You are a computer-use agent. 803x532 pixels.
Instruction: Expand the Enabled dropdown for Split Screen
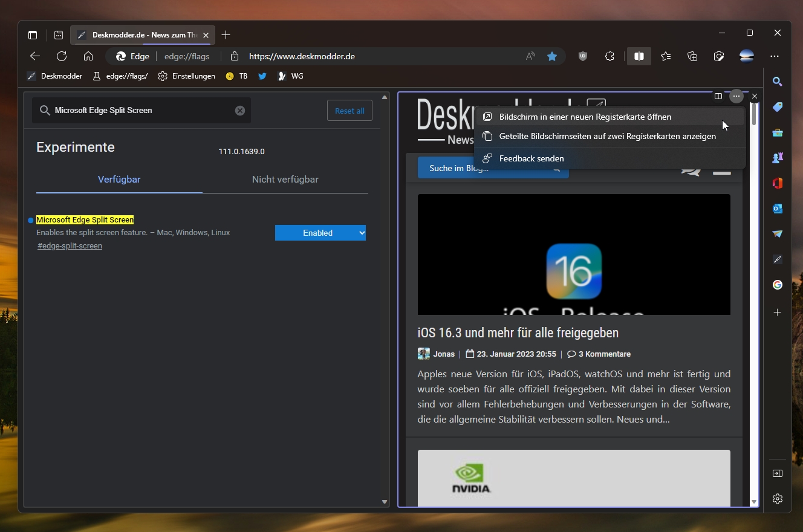(x=320, y=233)
